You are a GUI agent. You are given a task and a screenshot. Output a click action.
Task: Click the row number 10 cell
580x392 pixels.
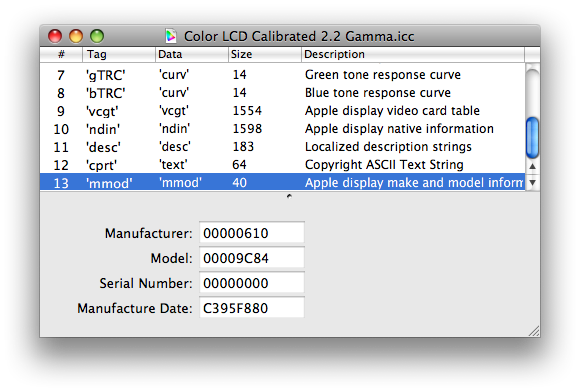point(61,129)
